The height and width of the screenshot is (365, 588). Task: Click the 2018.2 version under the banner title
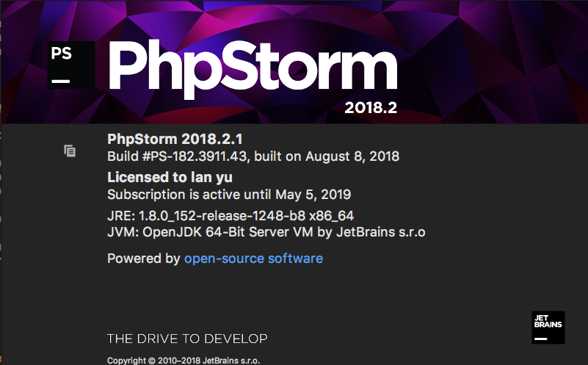[x=371, y=108]
